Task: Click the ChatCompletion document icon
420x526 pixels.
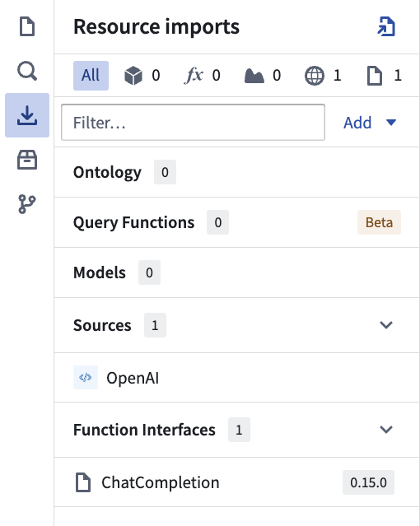Action: tap(83, 482)
